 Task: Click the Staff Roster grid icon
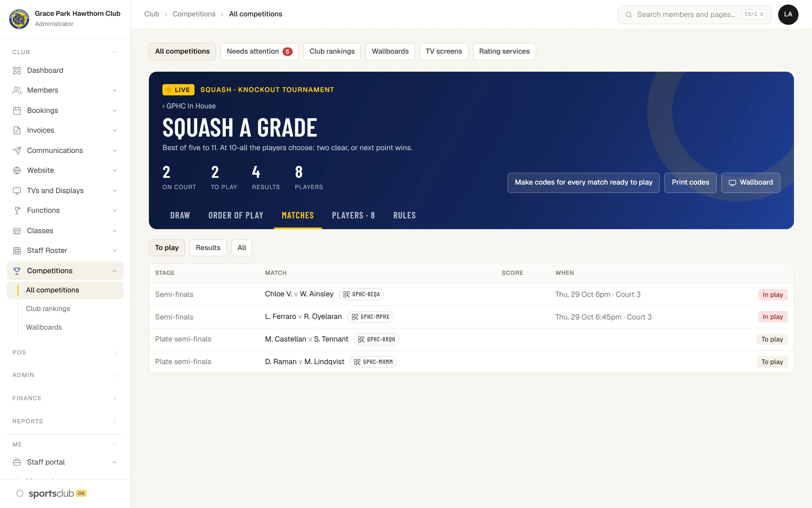point(17,250)
